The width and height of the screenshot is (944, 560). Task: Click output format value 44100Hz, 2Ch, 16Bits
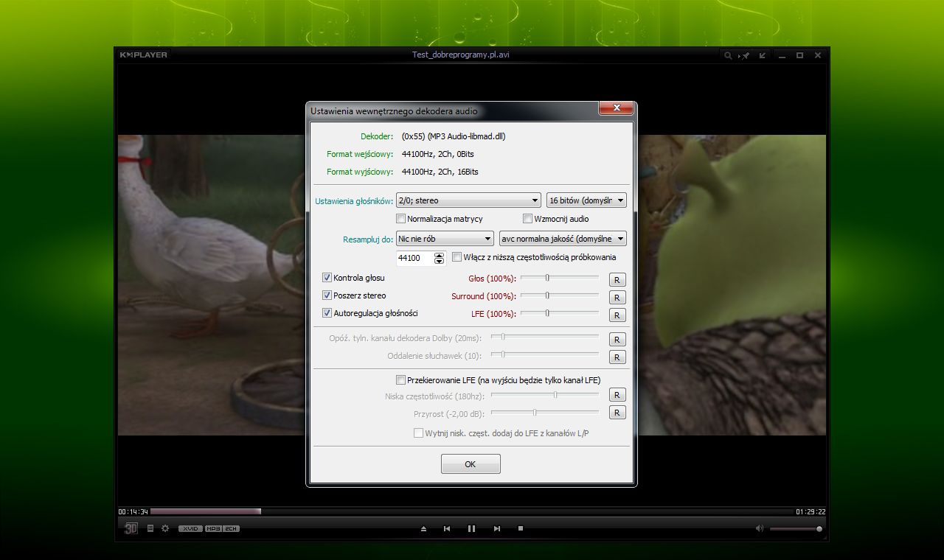pos(440,172)
